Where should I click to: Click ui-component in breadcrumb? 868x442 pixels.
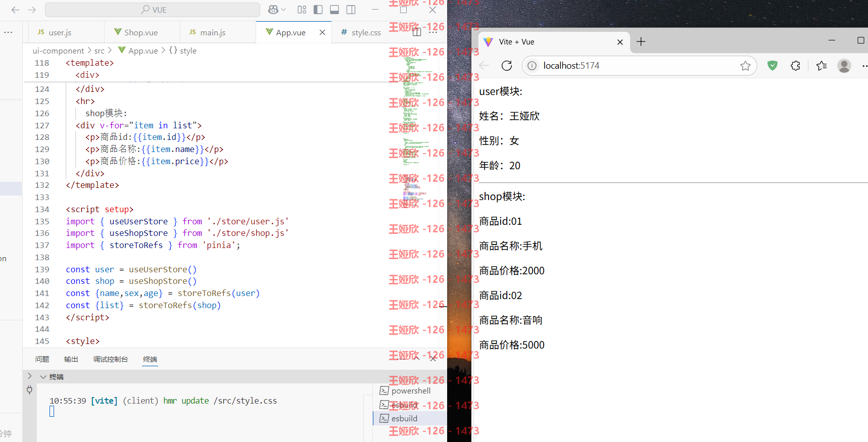(x=58, y=51)
